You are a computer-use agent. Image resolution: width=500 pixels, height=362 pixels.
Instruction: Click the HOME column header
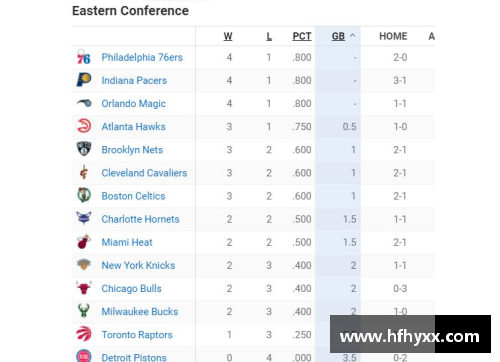click(393, 36)
